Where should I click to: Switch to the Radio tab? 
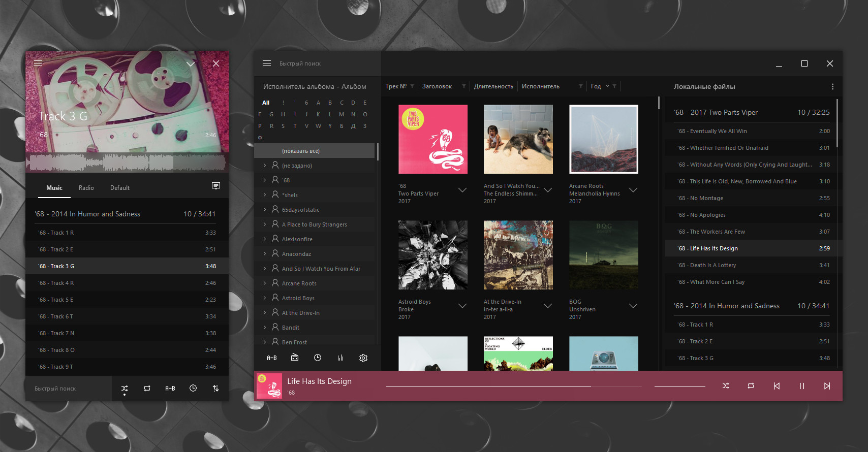point(86,188)
